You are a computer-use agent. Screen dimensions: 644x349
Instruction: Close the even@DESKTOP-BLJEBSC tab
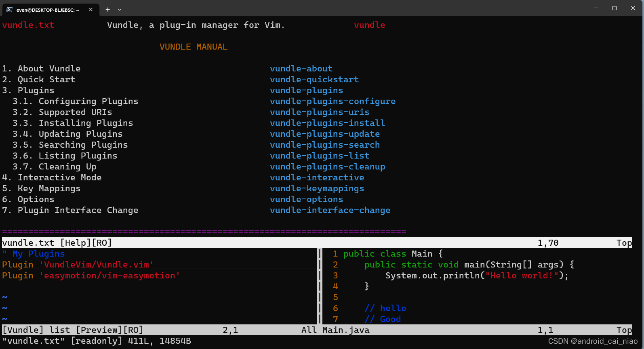[91, 10]
